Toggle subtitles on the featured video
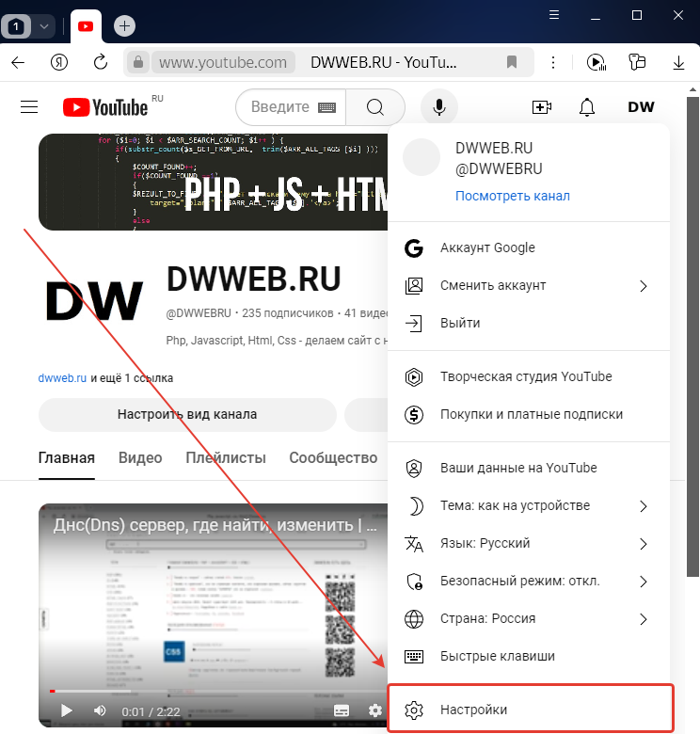 tap(342, 711)
